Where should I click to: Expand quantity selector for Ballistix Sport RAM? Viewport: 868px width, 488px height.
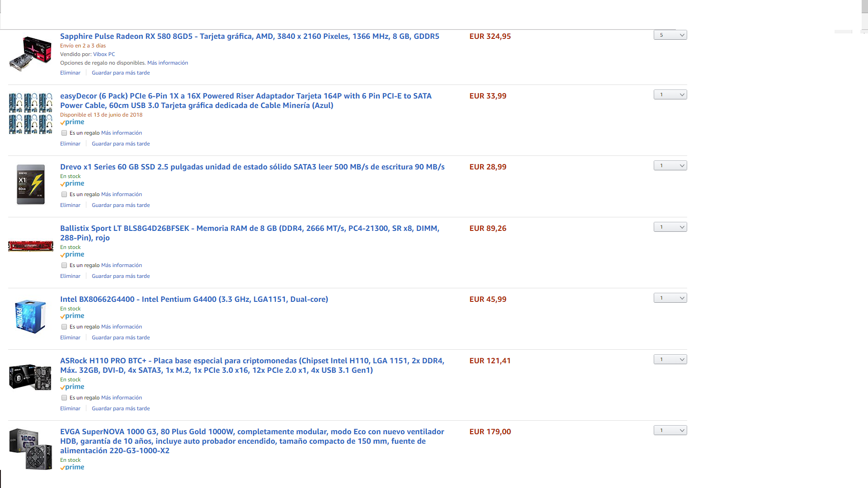[670, 227]
